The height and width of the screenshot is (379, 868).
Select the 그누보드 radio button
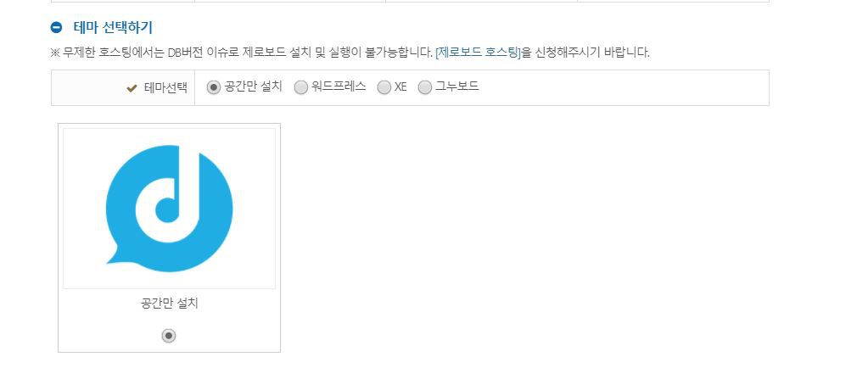coord(424,87)
